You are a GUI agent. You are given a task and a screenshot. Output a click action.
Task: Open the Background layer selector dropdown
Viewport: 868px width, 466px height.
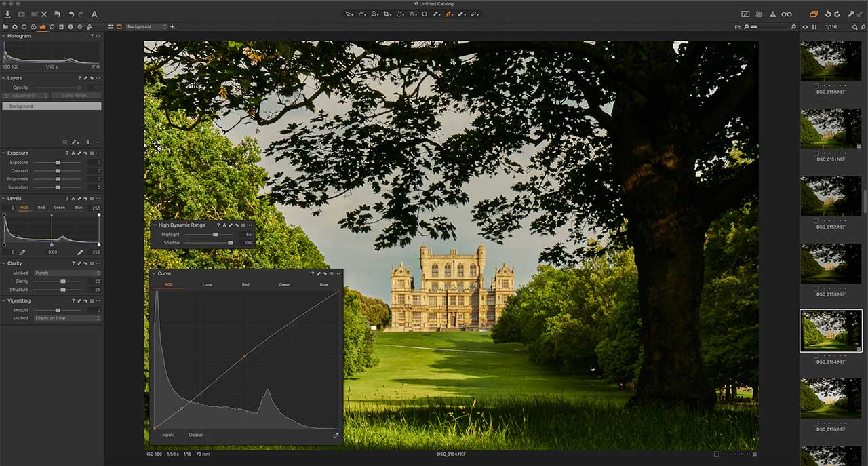146,27
